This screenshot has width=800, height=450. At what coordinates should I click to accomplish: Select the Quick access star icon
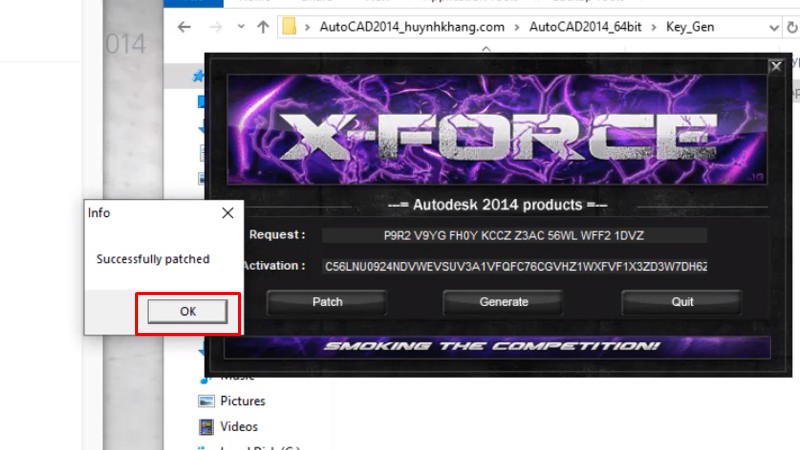click(199, 75)
